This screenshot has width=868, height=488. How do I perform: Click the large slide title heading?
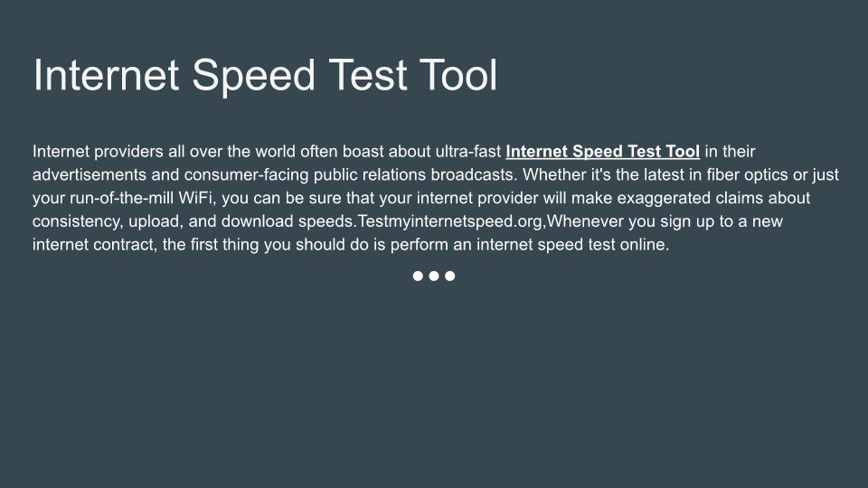point(265,75)
